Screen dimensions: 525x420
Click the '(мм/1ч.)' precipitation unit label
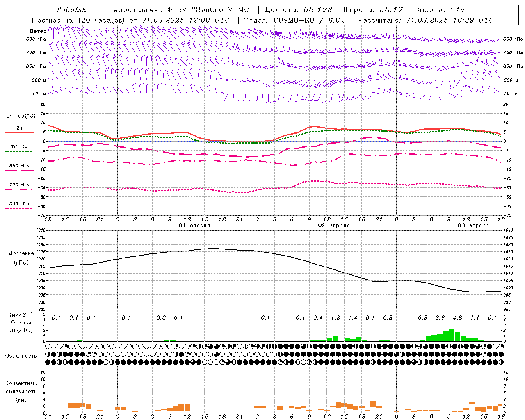click(21, 330)
